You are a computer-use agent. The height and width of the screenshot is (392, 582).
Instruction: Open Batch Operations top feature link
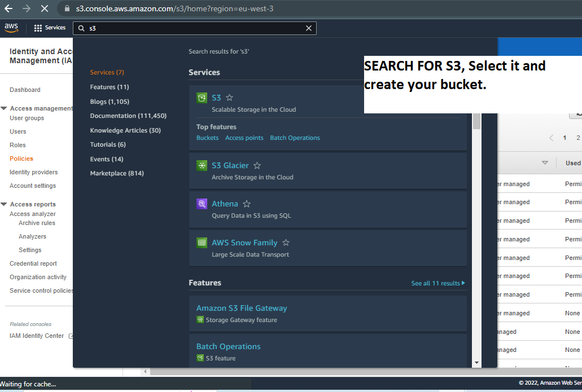[x=295, y=138]
